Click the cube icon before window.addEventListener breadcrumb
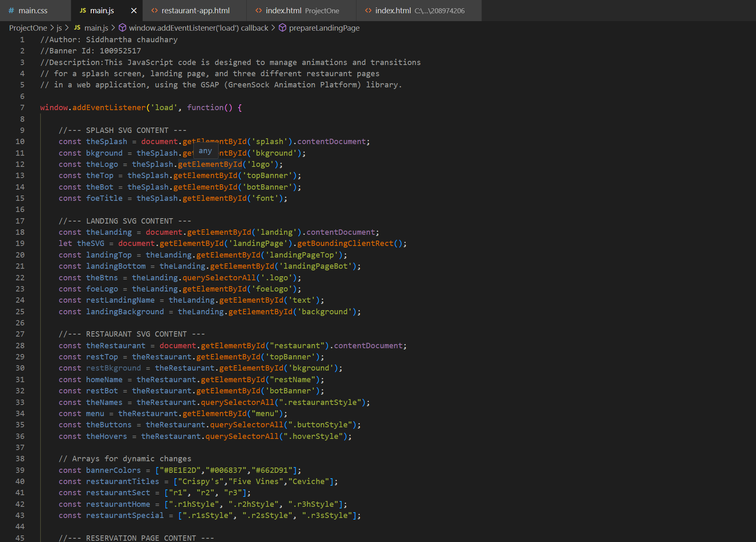 coord(123,28)
